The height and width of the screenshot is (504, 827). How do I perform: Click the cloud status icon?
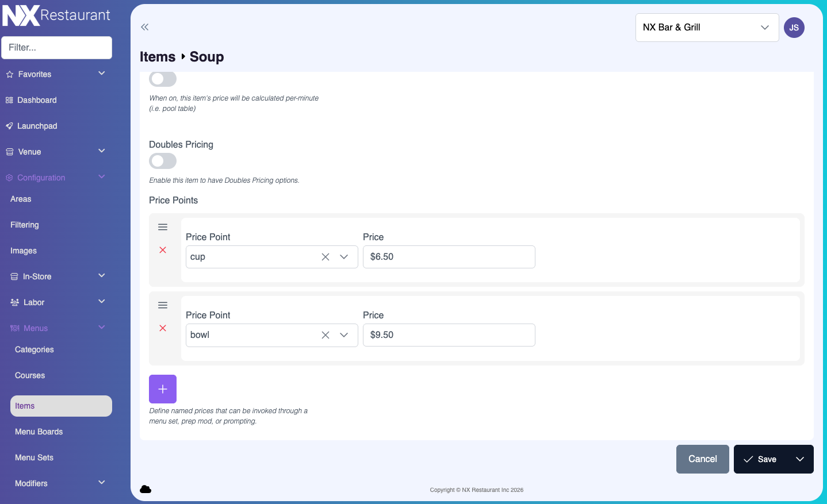tap(146, 489)
